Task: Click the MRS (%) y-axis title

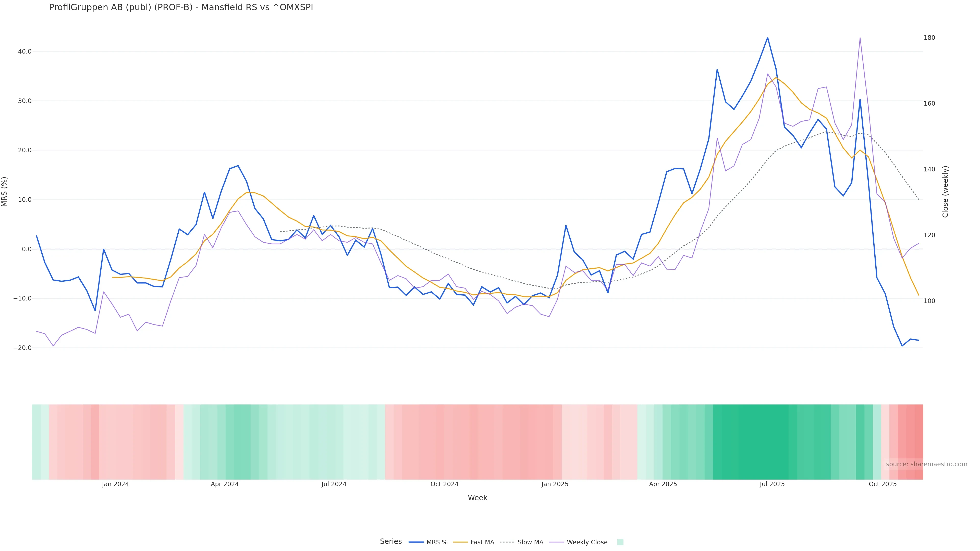Action: pyautogui.click(x=5, y=192)
